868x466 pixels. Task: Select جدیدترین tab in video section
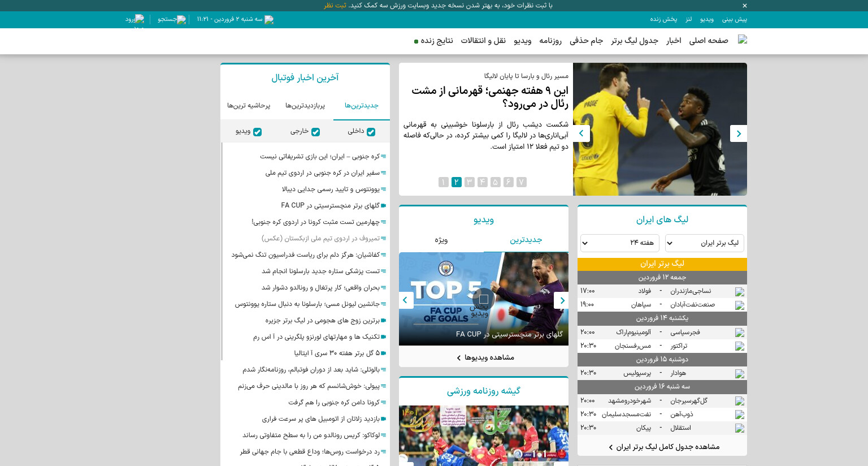pos(526,240)
